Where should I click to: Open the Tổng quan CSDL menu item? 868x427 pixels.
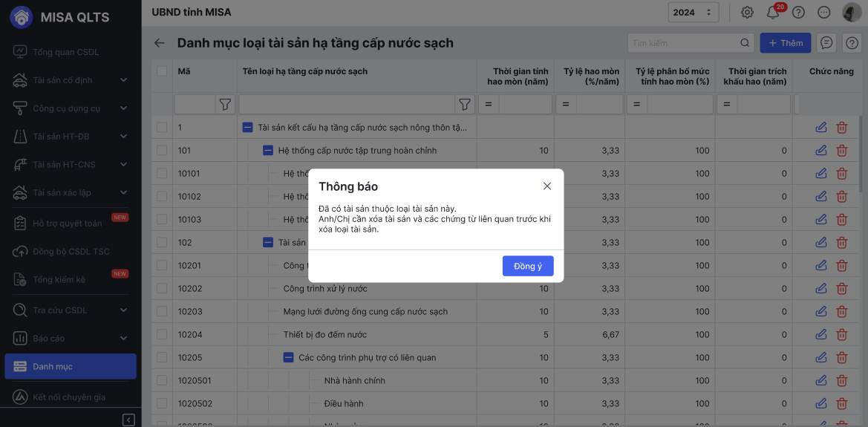pyautogui.click(x=65, y=52)
